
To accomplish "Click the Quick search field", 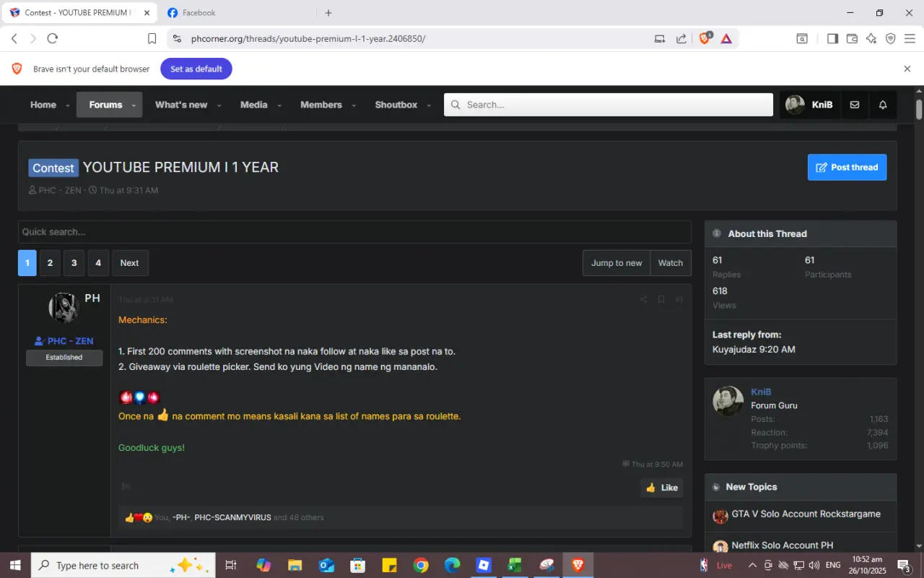I will point(354,232).
